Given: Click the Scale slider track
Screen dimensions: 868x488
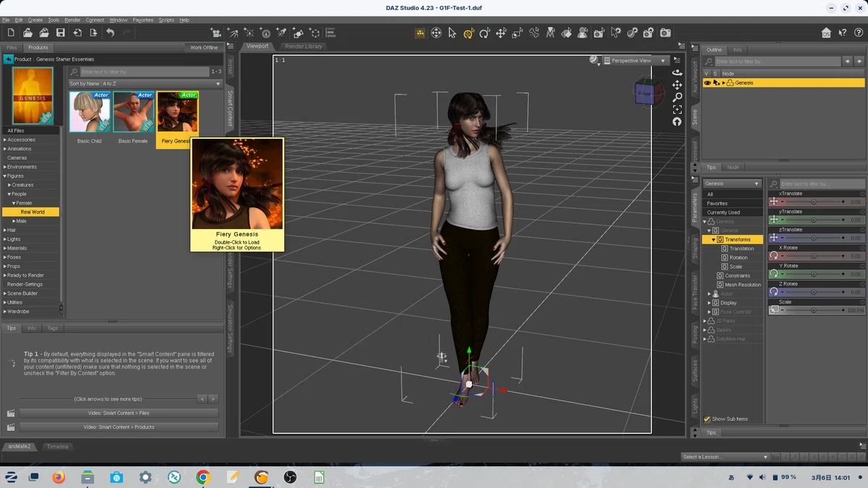Looking at the screenshot, I should pos(813,310).
